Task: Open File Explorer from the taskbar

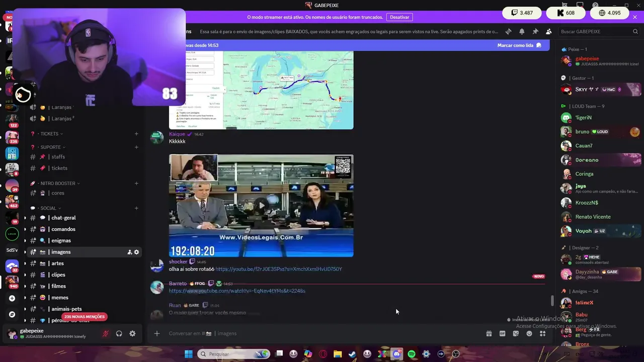Action: [x=338, y=354]
